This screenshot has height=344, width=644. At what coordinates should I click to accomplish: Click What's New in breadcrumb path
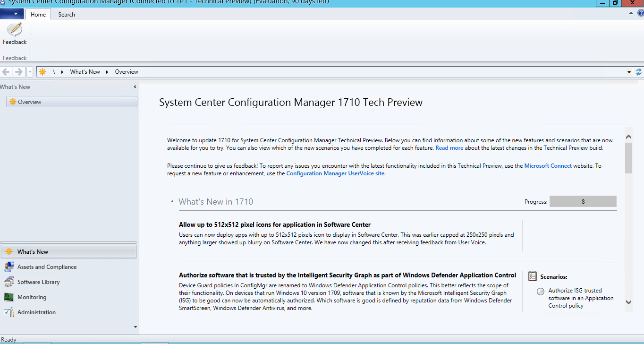[85, 72]
